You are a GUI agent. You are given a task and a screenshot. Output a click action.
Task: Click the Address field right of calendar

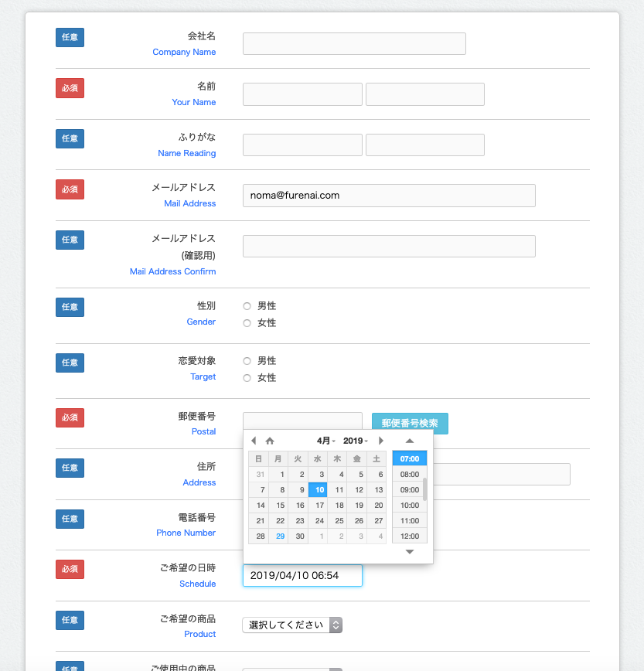pos(502,474)
